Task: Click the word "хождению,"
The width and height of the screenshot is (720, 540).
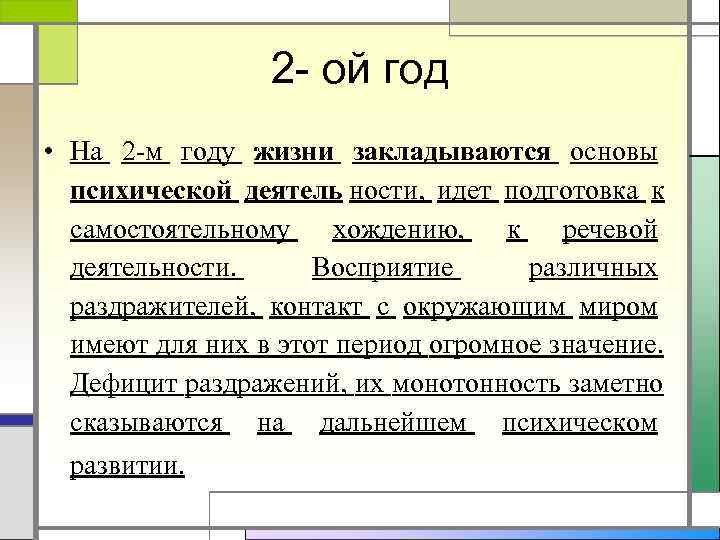Action: (398, 231)
